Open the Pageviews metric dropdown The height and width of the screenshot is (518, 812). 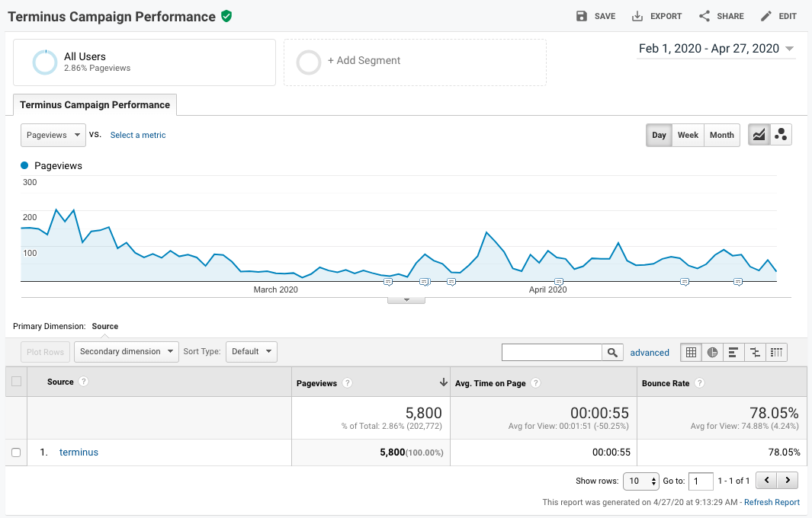click(x=53, y=135)
